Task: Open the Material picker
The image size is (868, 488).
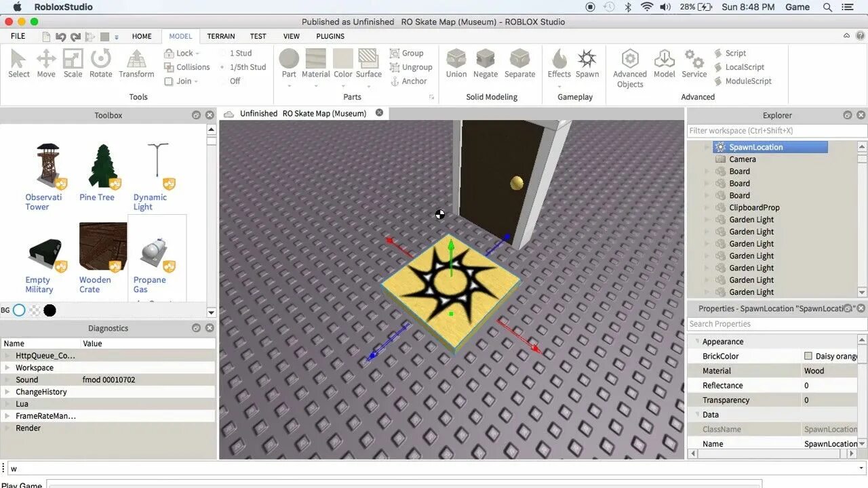Action: click(x=316, y=64)
